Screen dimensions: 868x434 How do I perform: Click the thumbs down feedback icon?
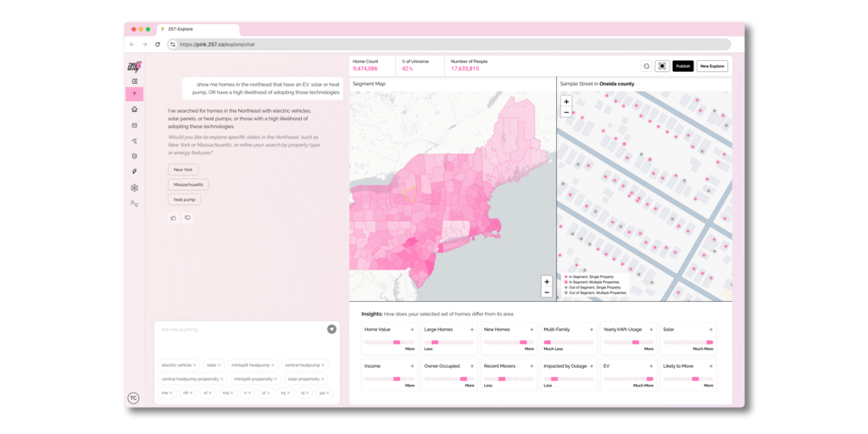tap(187, 218)
